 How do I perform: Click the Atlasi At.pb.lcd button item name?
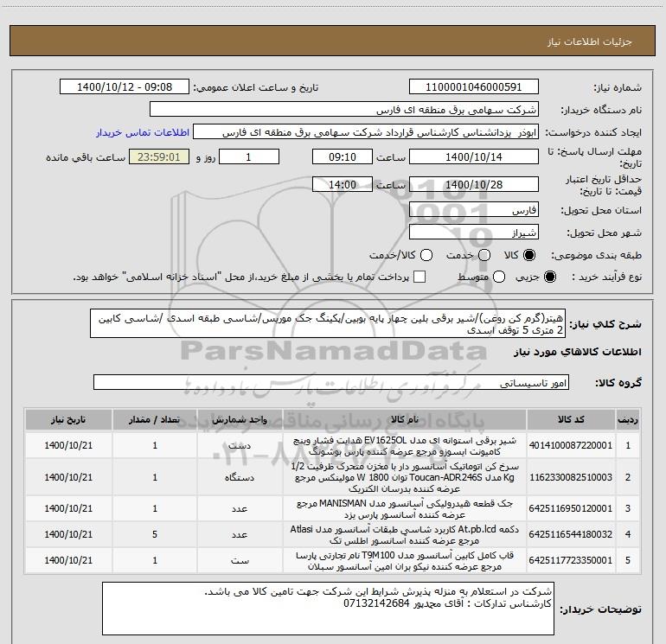[405, 534]
